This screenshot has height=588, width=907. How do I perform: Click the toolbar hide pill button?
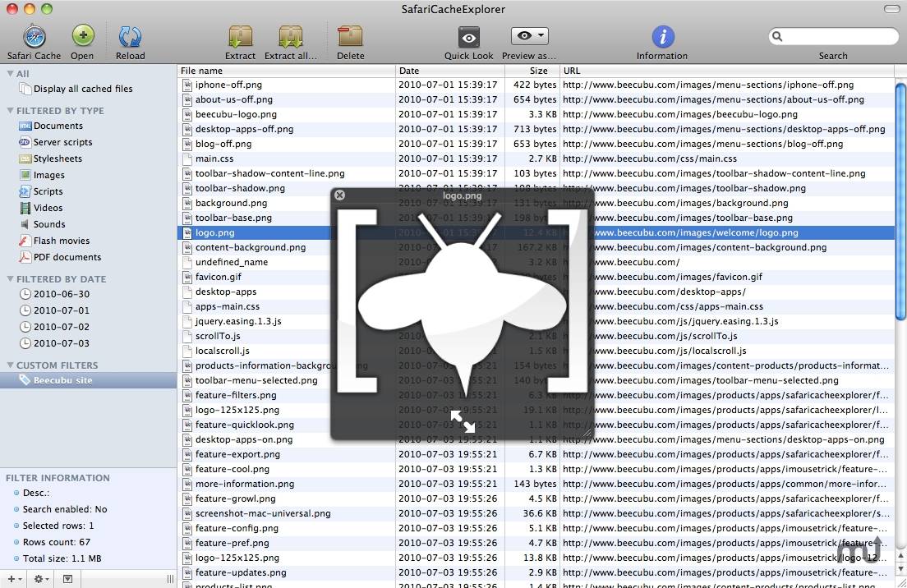coord(892,9)
